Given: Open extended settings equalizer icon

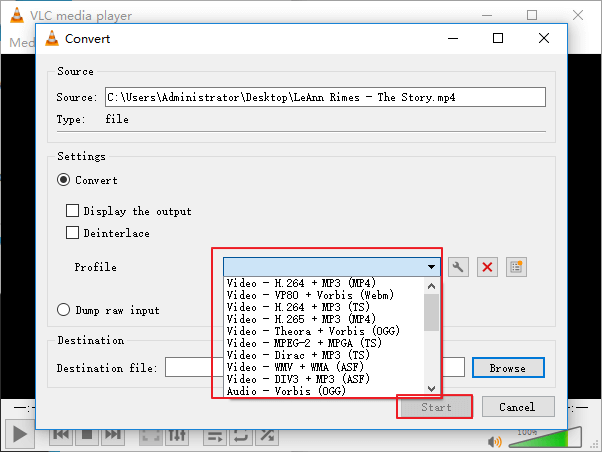Looking at the screenshot, I should click(x=177, y=435).
